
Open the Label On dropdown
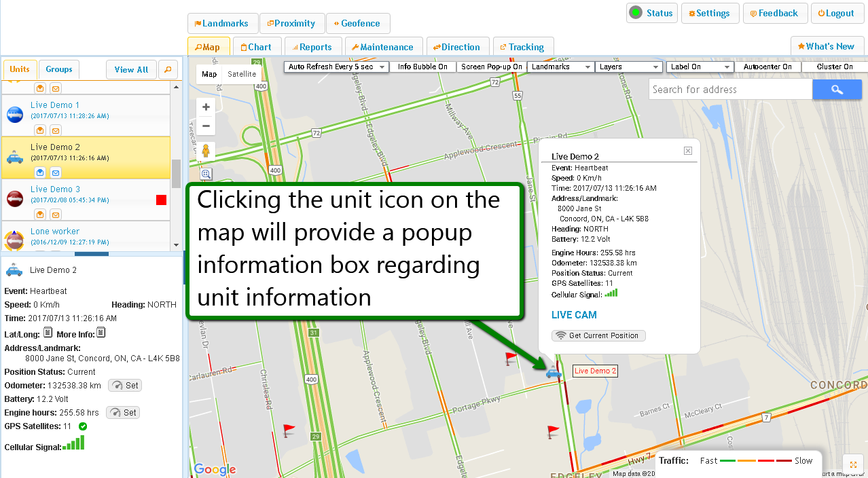point(700,67)
